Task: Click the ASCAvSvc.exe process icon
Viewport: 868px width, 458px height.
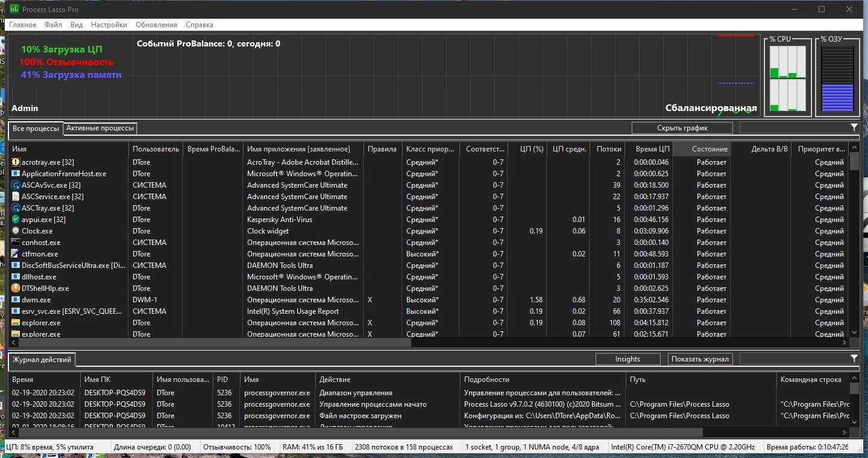Action: click(x=16, y=185)
